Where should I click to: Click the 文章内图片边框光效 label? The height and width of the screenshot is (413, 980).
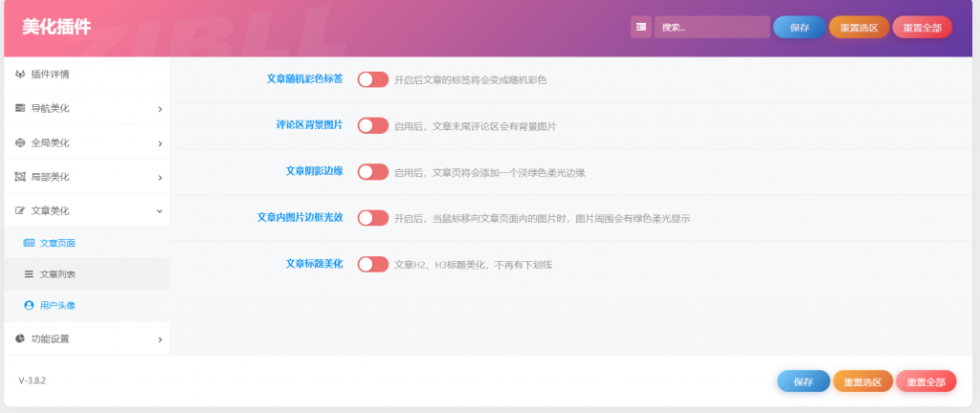click(x=300, y=217)
